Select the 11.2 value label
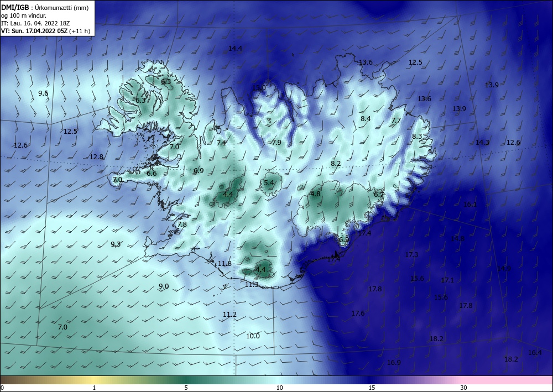The height and width of the screenshot is (392, 553). point(229,315)
